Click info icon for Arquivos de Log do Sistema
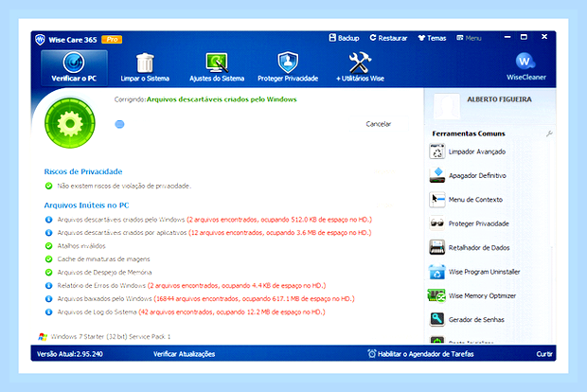Image resolution: width=587 pixels, height=392 pixels. pos(48,312)
